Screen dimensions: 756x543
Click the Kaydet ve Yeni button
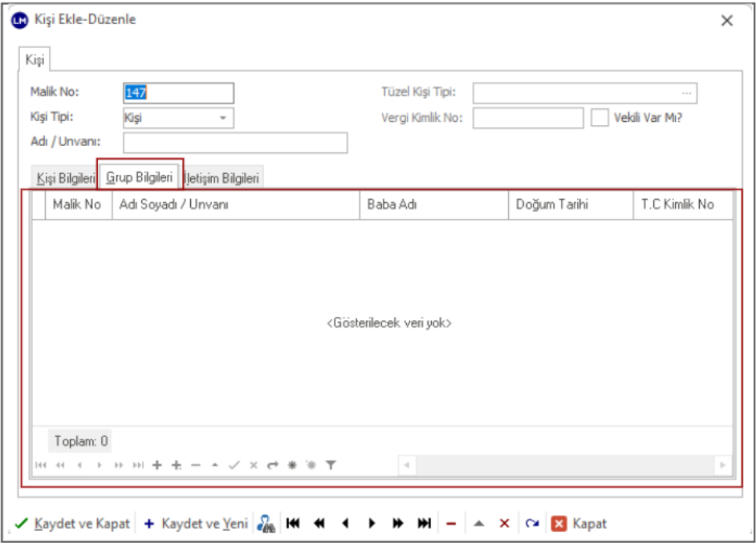tap(196, 524)
